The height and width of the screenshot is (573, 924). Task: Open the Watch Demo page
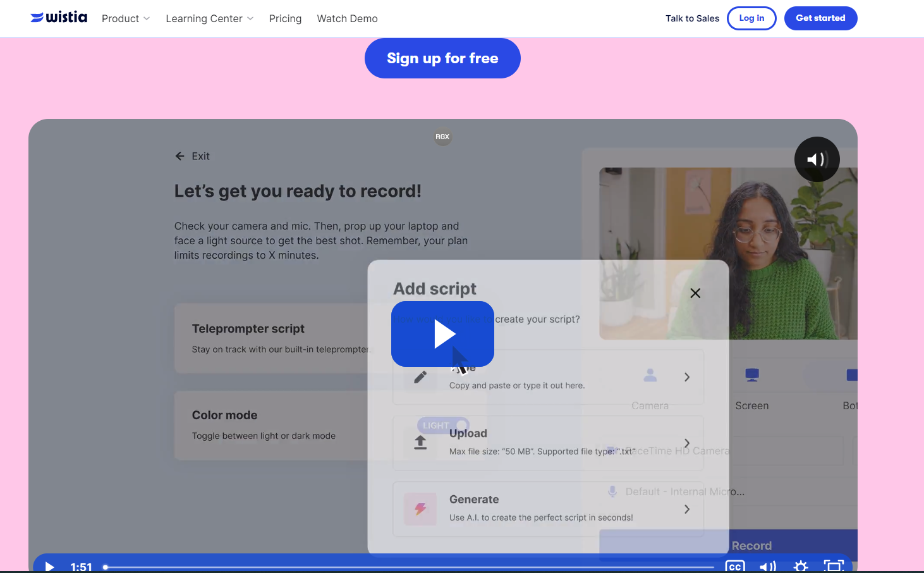[347, 19]
